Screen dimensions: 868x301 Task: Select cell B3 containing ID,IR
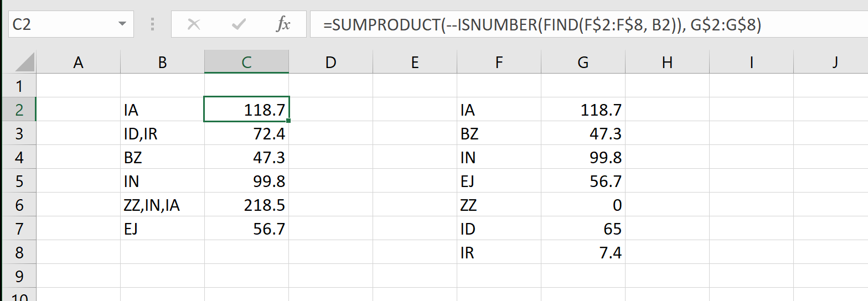coord(162,134)
